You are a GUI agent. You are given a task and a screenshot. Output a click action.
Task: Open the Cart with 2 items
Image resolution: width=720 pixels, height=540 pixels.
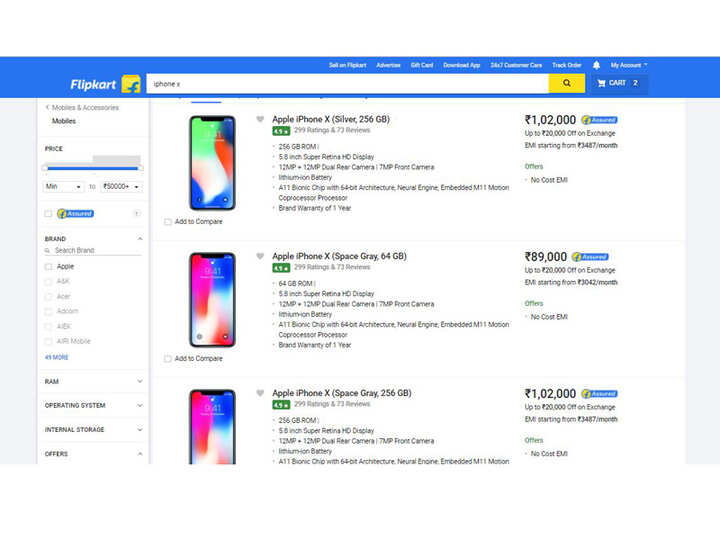click(x=618, y=83)
